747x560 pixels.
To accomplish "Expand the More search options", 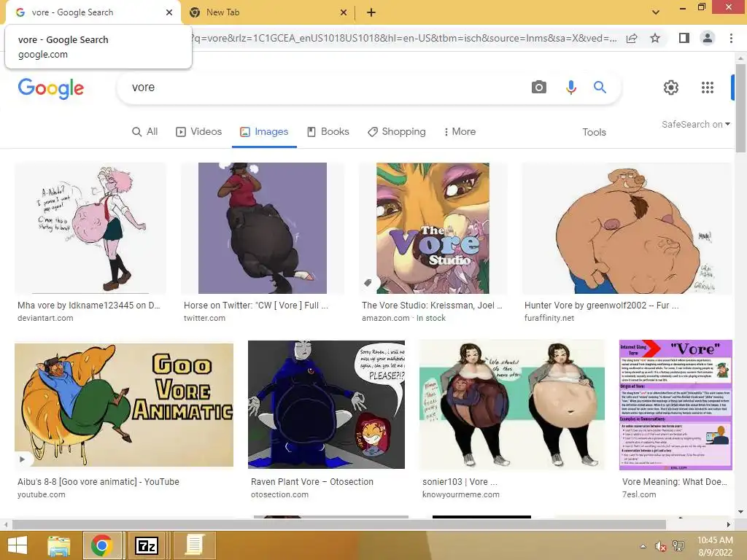I will pyautogui.click(x=460, y=131).
